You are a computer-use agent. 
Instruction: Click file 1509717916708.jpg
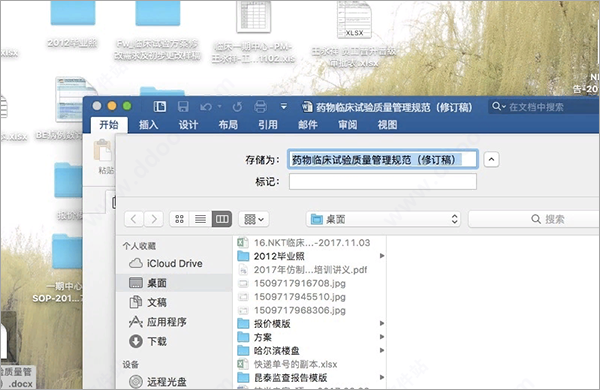[x=309, y=283]
